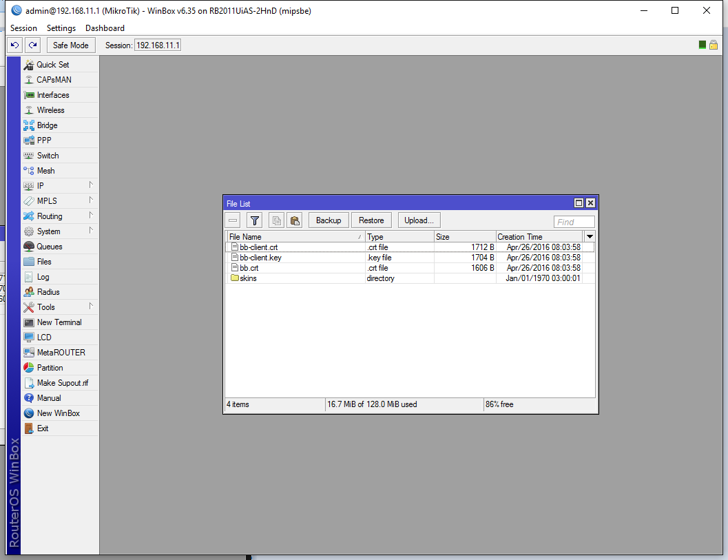The width and height of the screenshot is (728, 560).
Task: Click Exit in the sidebar
Action: click(60, 428)
